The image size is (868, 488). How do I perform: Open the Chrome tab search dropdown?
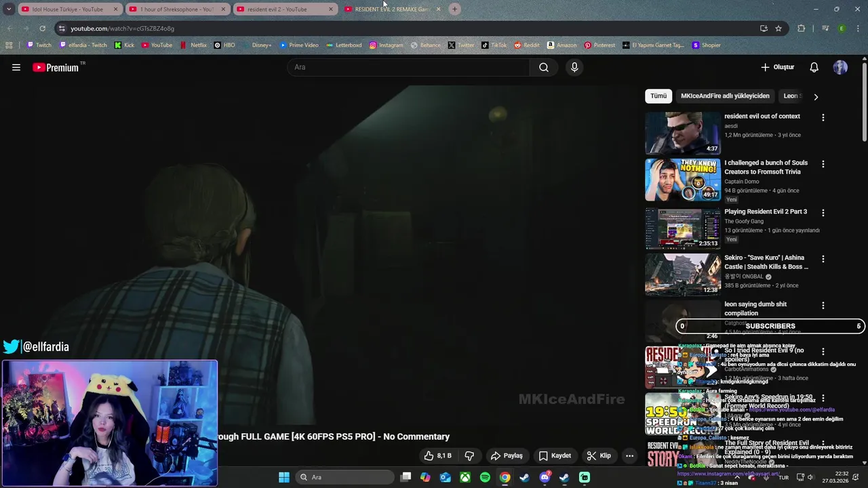point(9,9)
